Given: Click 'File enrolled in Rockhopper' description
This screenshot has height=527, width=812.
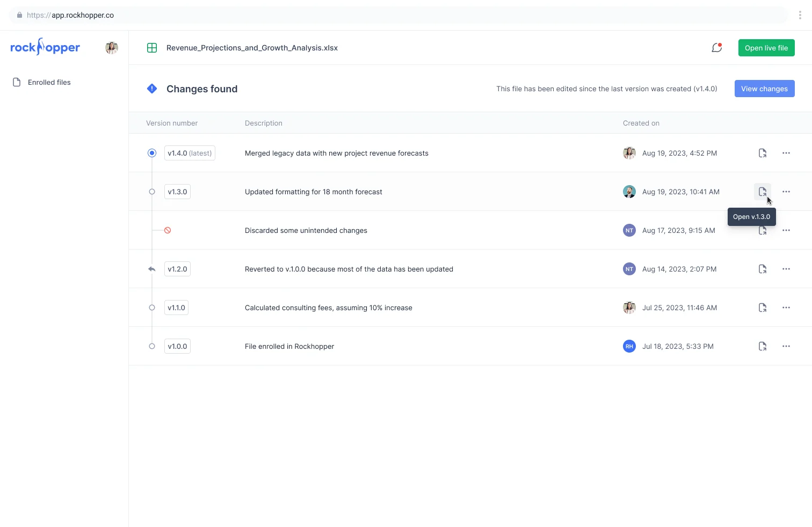Looking at the screenshot, I should click(x=289, y=346).
